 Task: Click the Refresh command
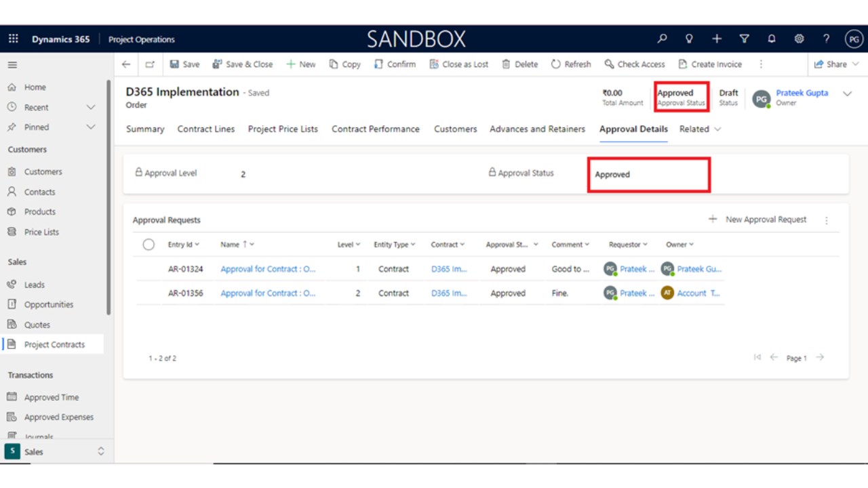point(571,64)
